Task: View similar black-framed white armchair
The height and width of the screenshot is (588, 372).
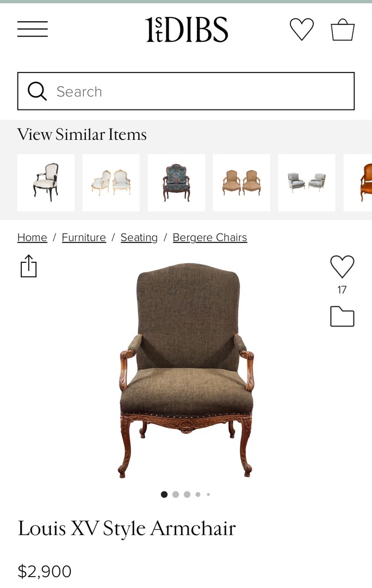Action: coord(46,182)
